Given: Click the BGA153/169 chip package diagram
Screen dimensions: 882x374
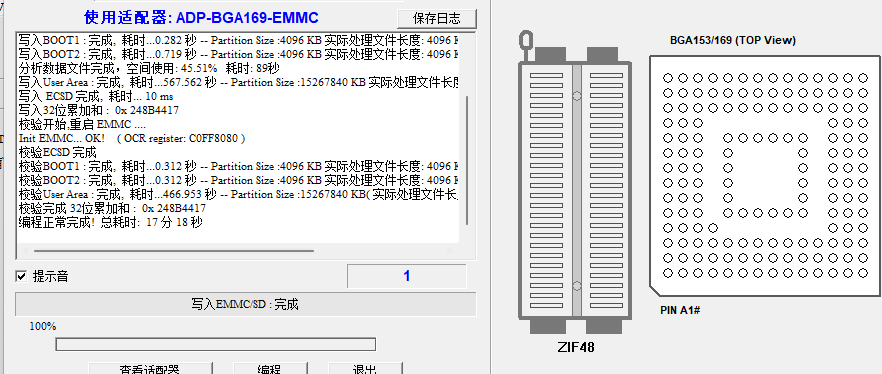Looking at the screenshot, I should (764, 174).
